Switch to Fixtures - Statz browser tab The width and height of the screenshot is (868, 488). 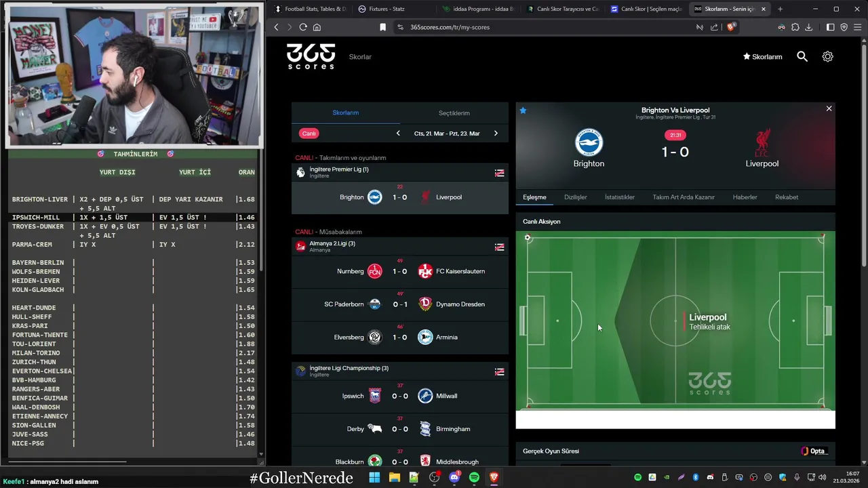click(x=393, y=9)
